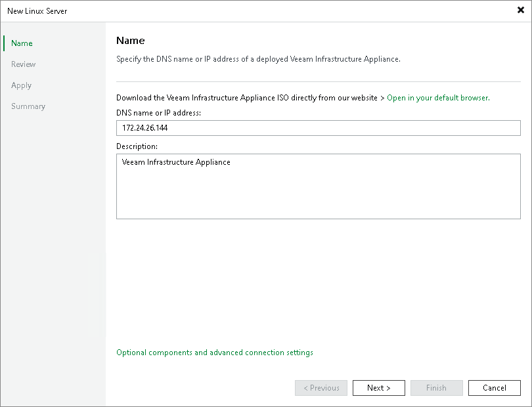
Task: Select the Name step in the wizard sidebar
Action: tap(22, 43)
